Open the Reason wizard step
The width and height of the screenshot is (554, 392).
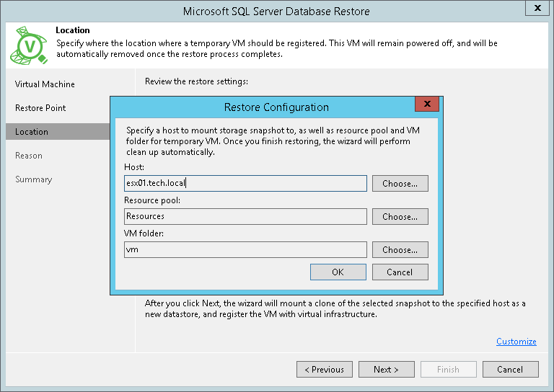click(x=29, y=156)
